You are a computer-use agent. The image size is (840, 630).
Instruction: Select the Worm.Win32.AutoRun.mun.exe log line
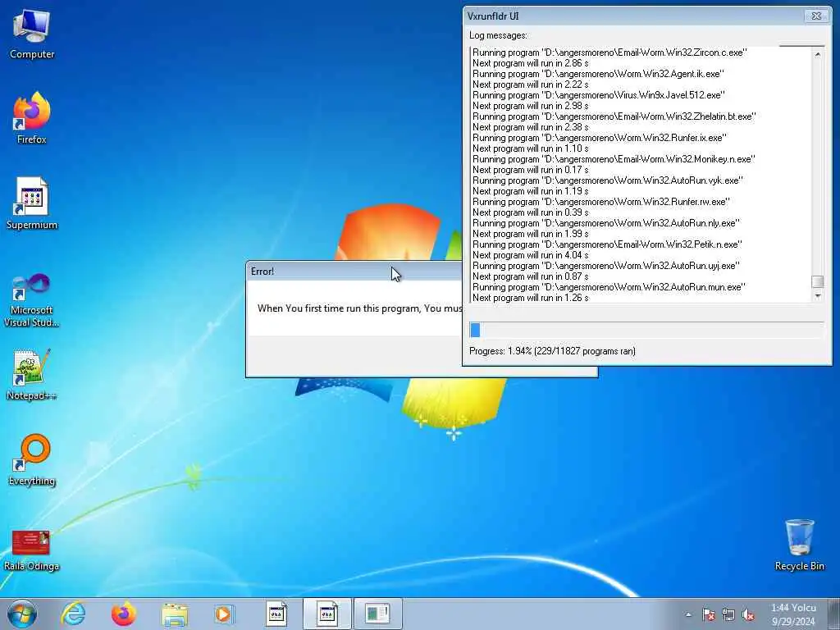[609, 288]
